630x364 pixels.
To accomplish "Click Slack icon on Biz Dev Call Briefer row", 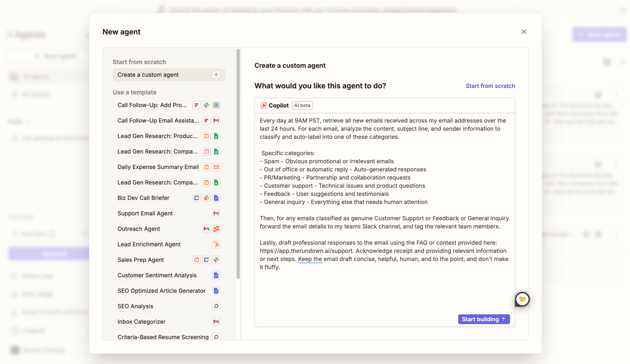I will (x=206, y=198).
